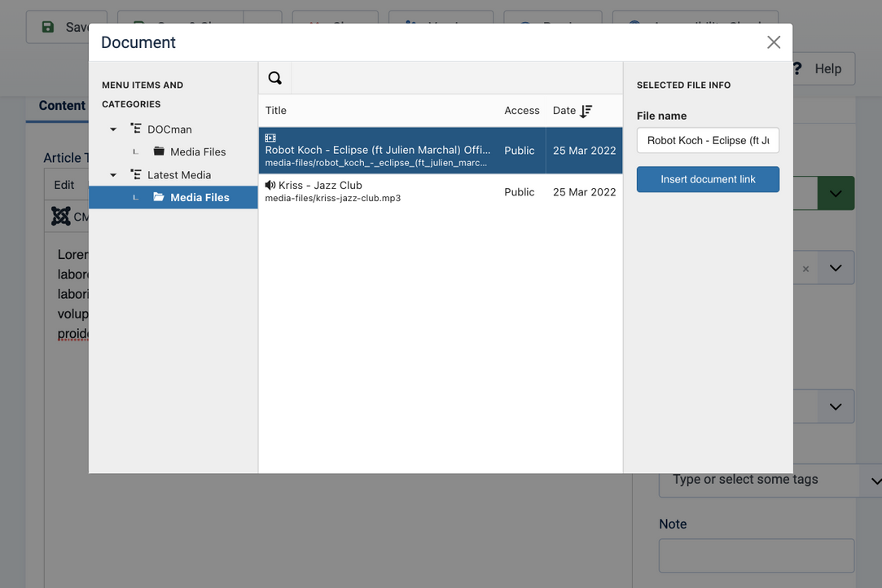Insert document link
The height and width of the screenshot is (588, 882).
tap(708, 179)
